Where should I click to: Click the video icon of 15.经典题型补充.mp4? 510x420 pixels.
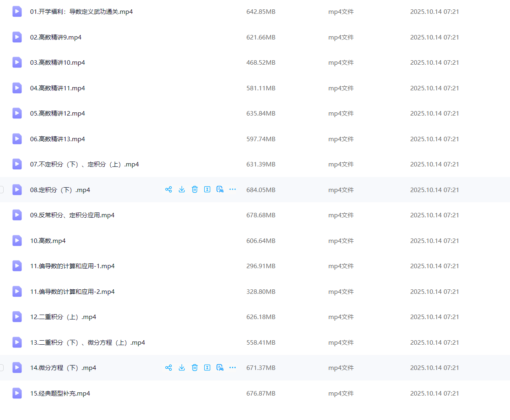pos(17,394)
